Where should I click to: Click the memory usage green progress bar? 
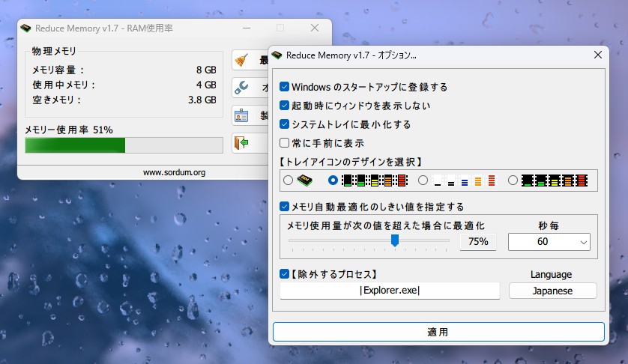click(124, 145)
